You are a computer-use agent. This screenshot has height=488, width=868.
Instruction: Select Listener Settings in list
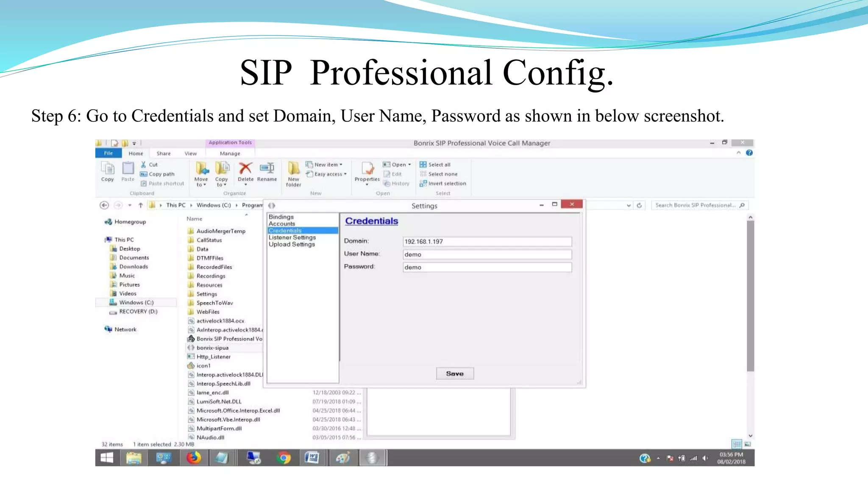point(292,237)
